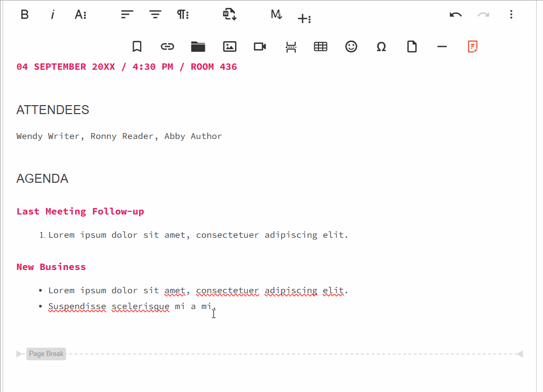Open the file manager folder icon
The image size is (543, 392).
tap(198, 46)
